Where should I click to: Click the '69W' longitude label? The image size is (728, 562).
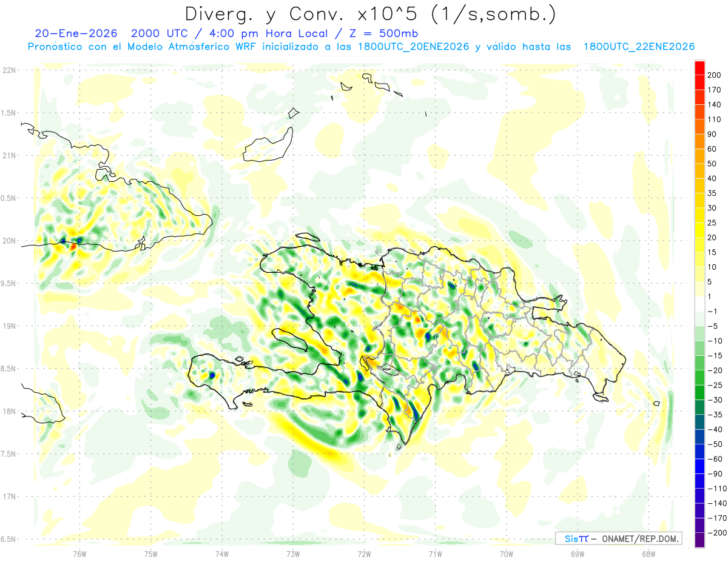click(x=578, y=554)
